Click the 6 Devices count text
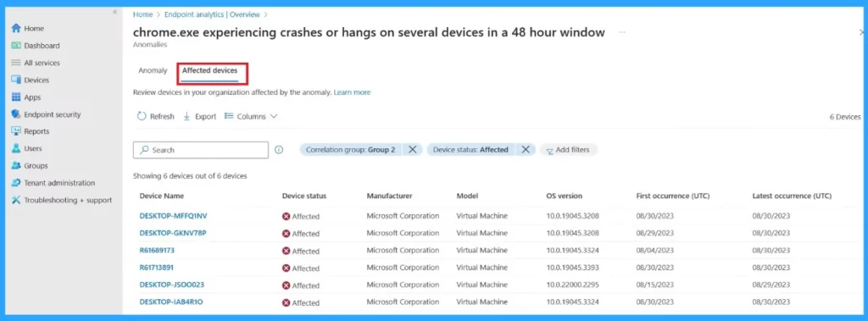Viewport: 868px width, 321px height. tap(845, 117)
